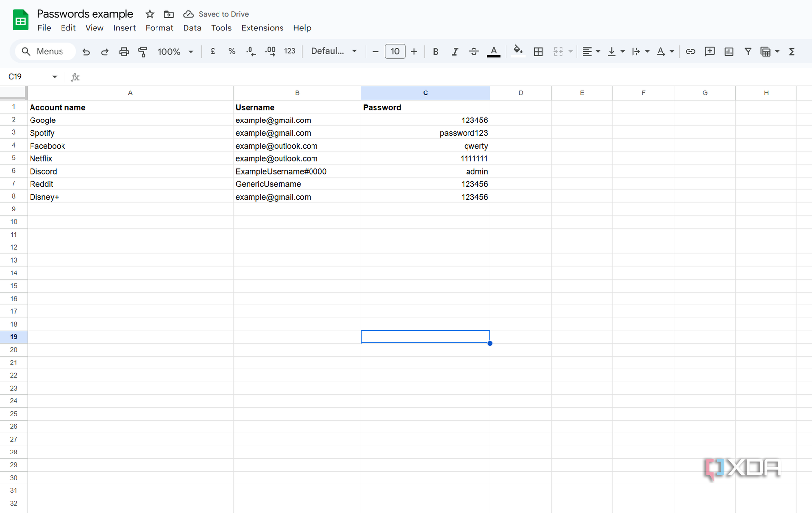The image size is (812, 513).
Task: Select the entire sheet corner box
Action: coord(13,92)
